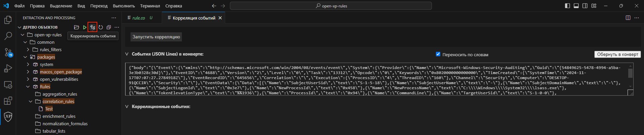
Task: Click the JSON events text area scrollbar
Action: click(630, 73)
